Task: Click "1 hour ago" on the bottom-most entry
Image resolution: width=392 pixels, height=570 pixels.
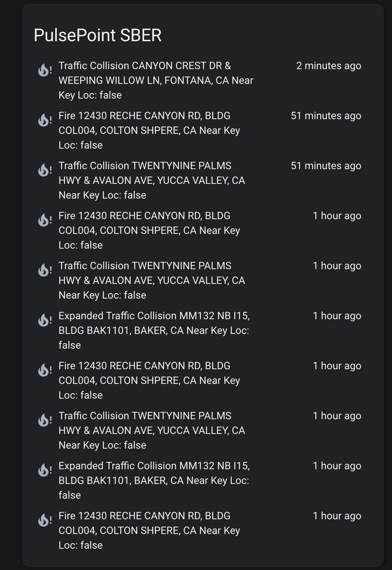Action: pyautogui.click(x=337, y=516)
